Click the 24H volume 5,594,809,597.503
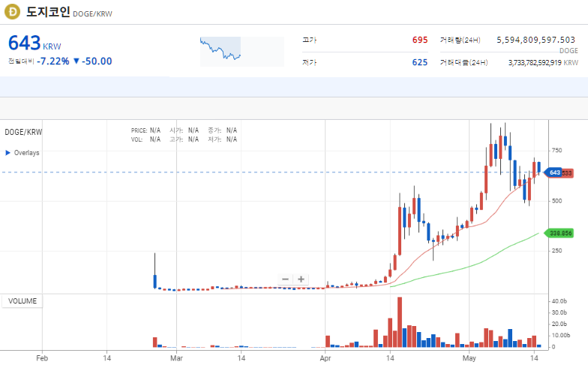 535,40
